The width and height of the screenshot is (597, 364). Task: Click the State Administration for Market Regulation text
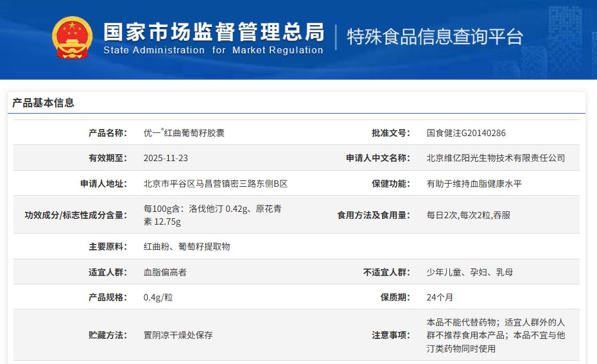(x=213, y=50)
